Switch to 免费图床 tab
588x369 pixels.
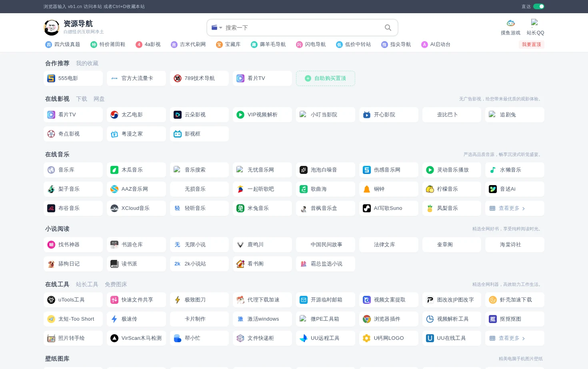116,284
